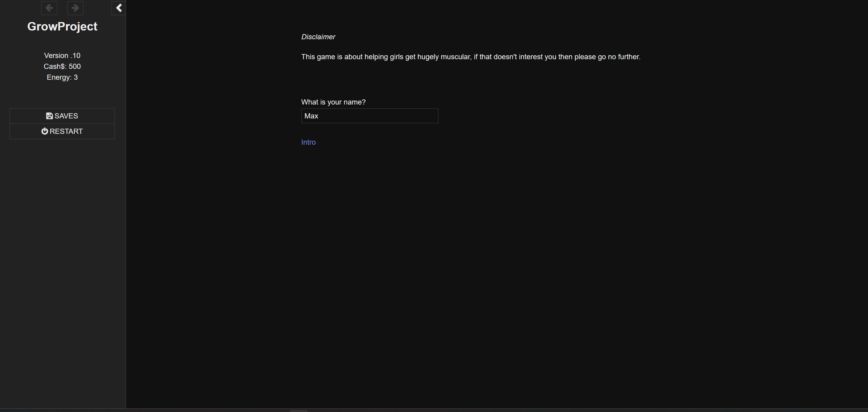This screenshot has width=868, height=412.
Task: Click the GrowProject title
Action: click(x=62, y=27)
